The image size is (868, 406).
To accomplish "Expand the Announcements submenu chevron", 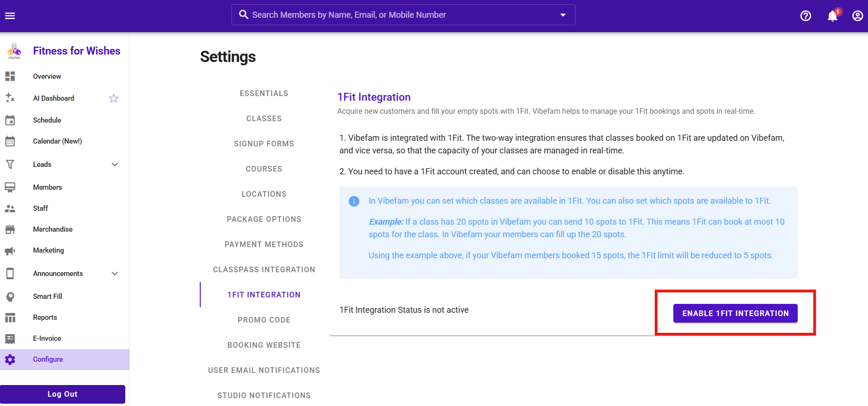I will click(115, 273).
